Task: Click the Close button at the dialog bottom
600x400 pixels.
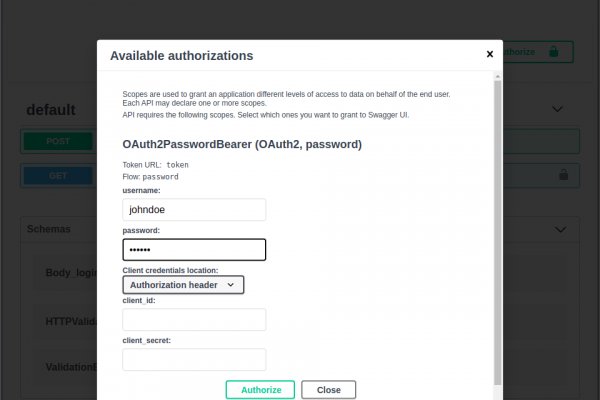Action: pos(328,390)
